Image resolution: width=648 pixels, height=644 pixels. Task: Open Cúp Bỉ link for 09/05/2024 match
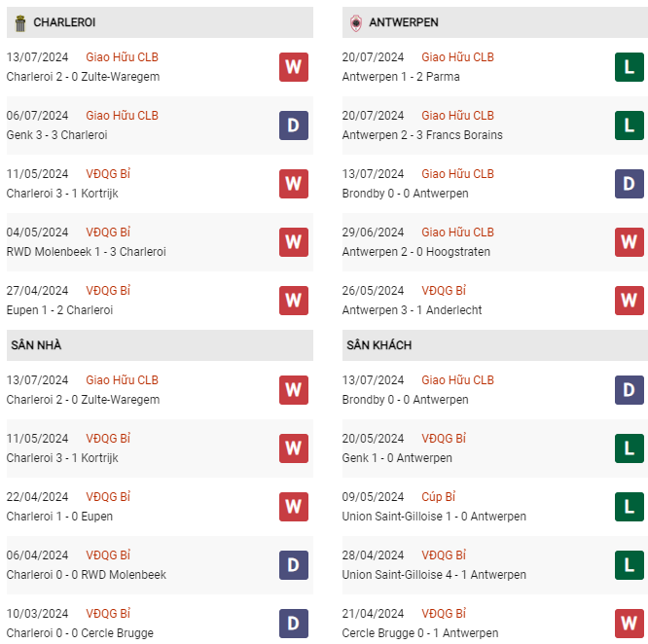[x=438, y=496]
